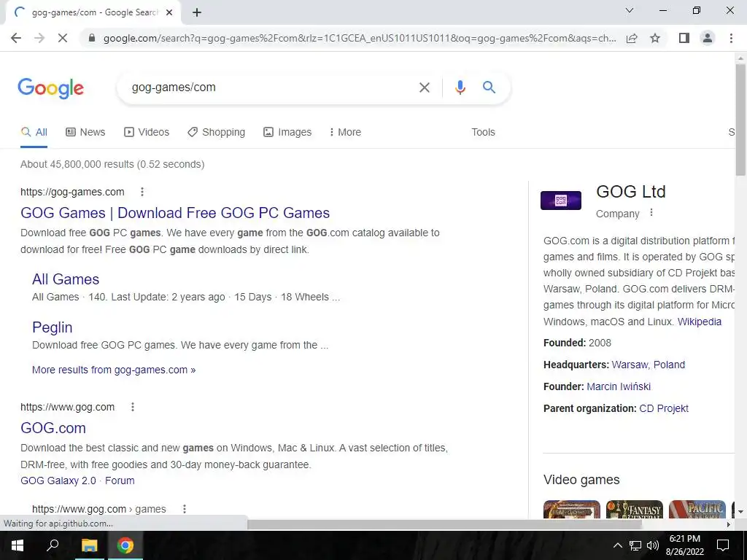Show hidden system tray icons
Viewport: 747px width, 560px height.
click(x=617, y=545)
